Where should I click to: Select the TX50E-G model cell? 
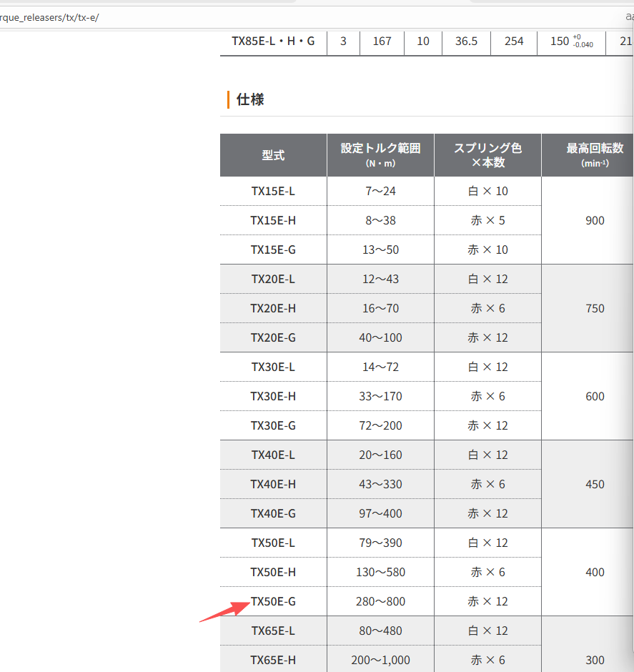click(x=273, y=602)
